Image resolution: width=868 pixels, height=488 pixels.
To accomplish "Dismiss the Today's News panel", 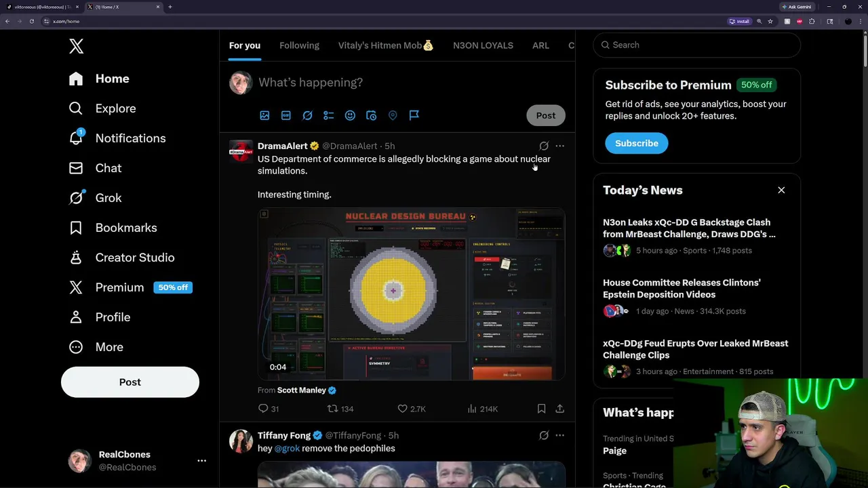I will point(781,190).
